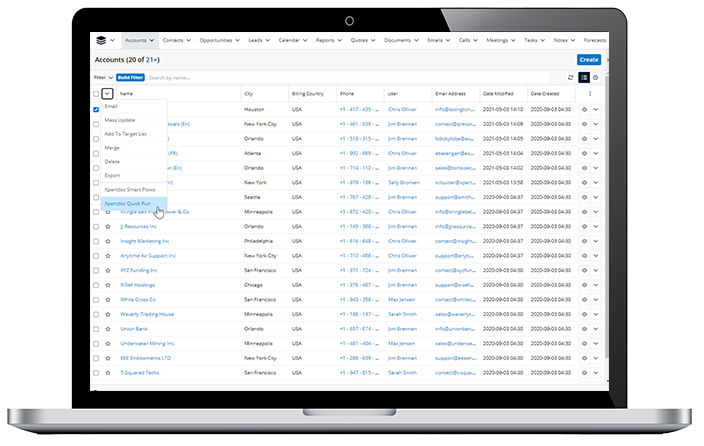Screen dimensions: 704x446
Task: Open the activity stream clock icon
Action: pos(595,77)
